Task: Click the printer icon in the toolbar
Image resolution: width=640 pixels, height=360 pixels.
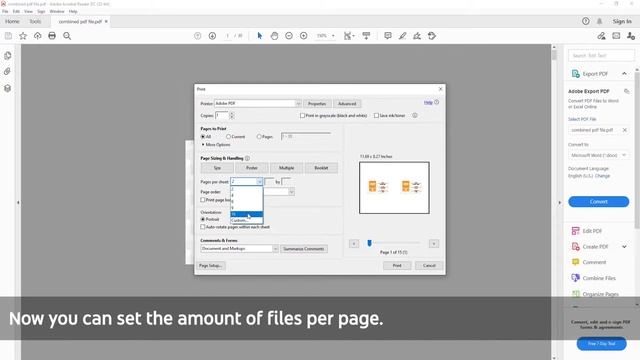Action: coord(52,36)
